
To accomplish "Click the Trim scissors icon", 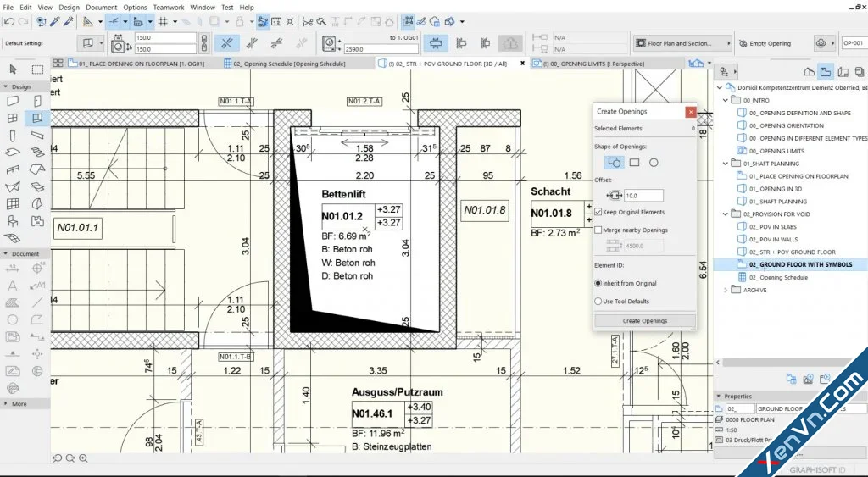I will point(308,21).
